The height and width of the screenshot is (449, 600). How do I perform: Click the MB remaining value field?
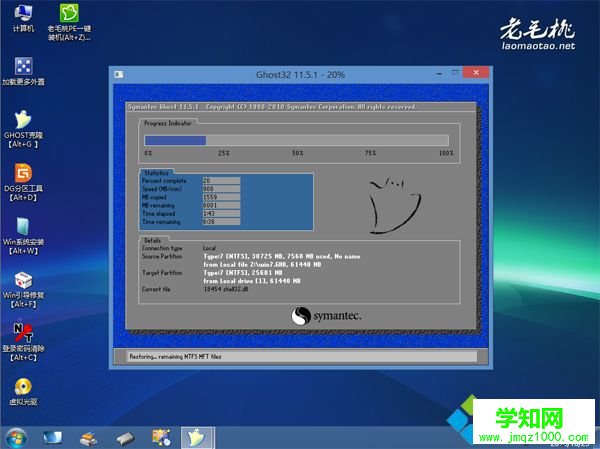(221, 205)
